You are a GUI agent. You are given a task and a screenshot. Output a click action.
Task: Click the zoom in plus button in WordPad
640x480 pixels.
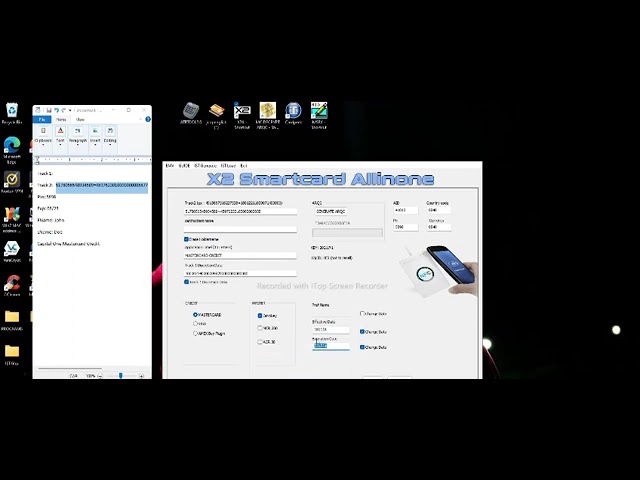(141, 376)
